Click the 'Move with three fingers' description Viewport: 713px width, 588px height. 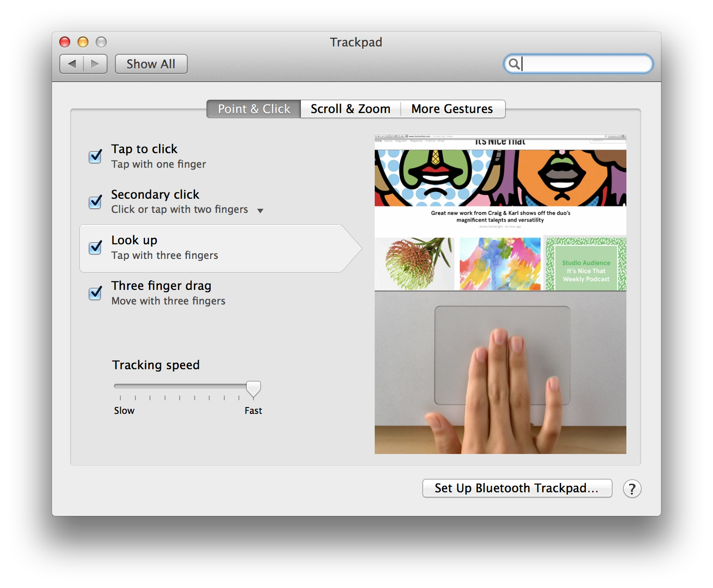click(168, 301)
